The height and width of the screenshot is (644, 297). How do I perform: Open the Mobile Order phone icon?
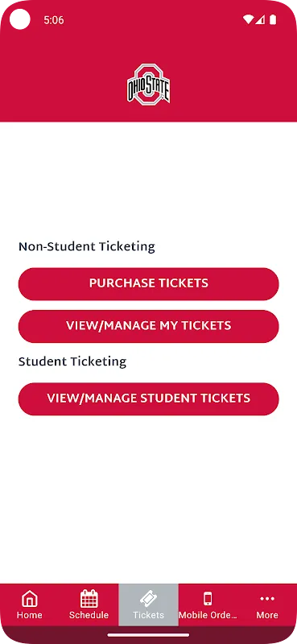208,599
